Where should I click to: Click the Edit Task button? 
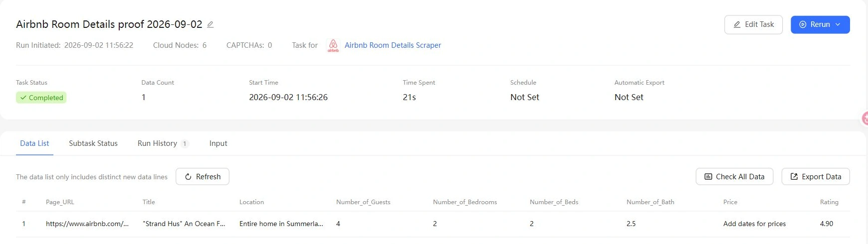[753, 24]
